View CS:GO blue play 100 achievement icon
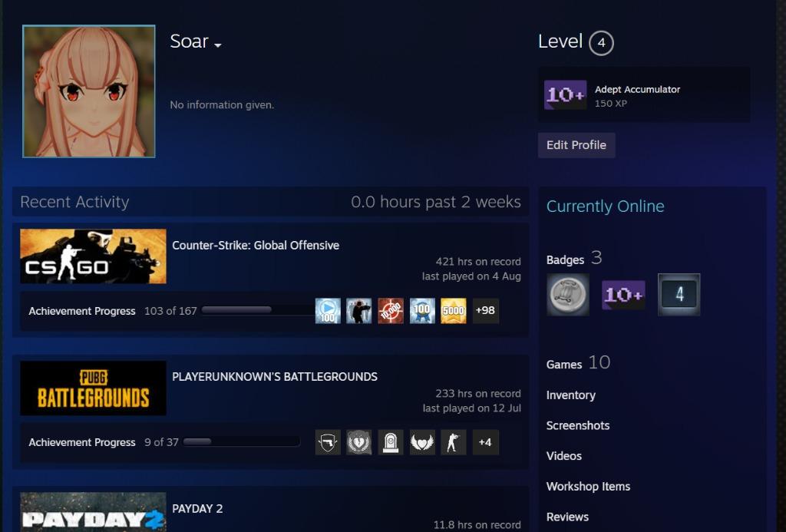Screen dimensions: 786x532 pos(328,311)
